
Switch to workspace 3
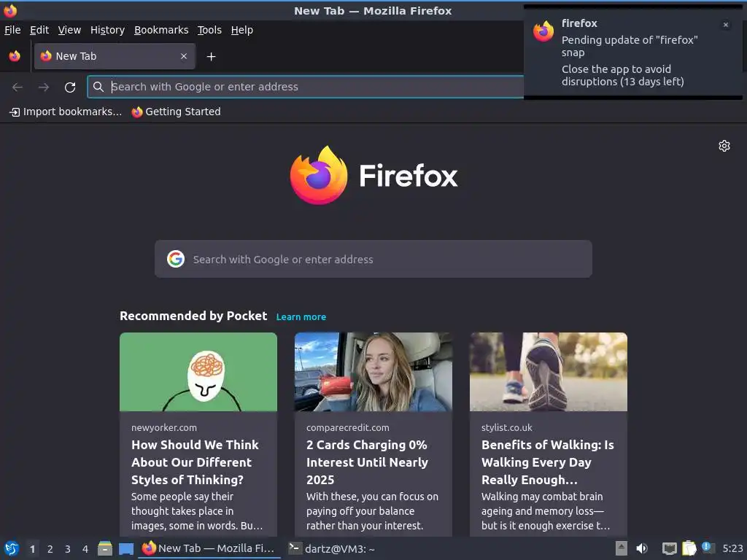[x=68, y=549]
